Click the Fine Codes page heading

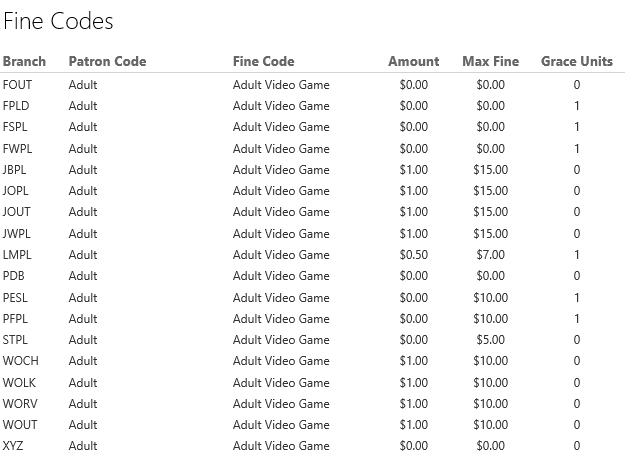(58, 21)
